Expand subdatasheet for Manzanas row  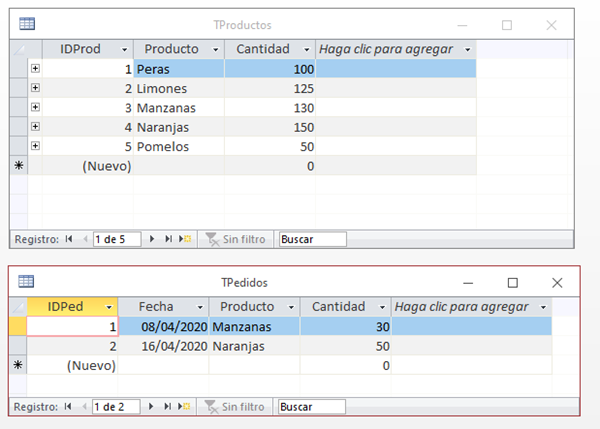(35, 107)
